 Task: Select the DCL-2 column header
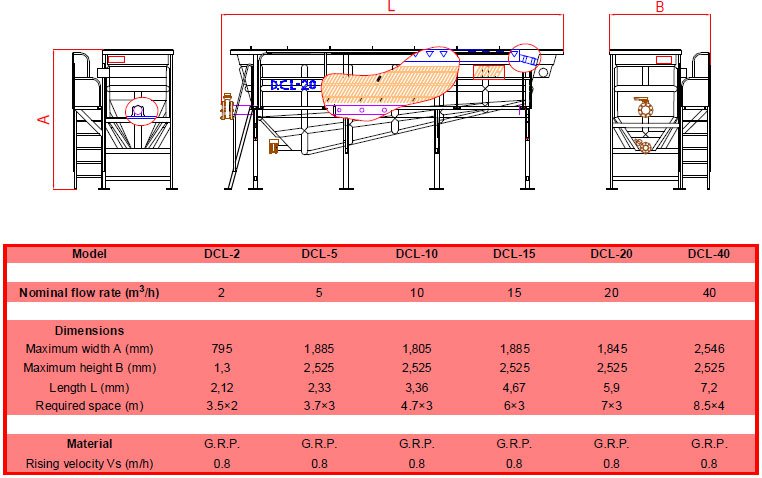click(222, 254)
